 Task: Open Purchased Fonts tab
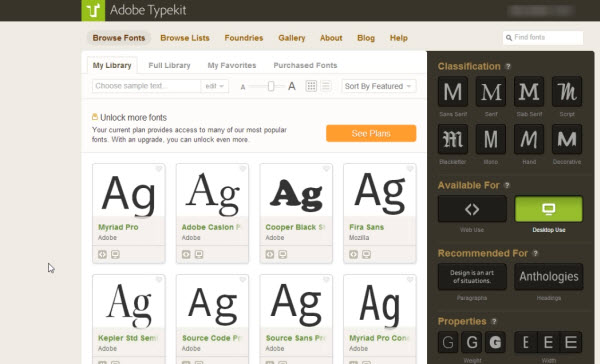305,65
